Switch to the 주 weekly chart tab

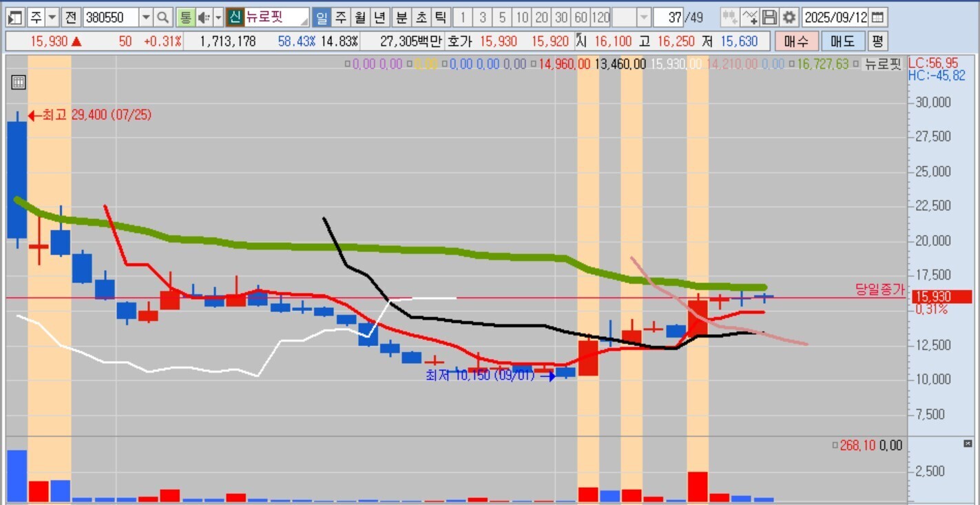(340, 17)
